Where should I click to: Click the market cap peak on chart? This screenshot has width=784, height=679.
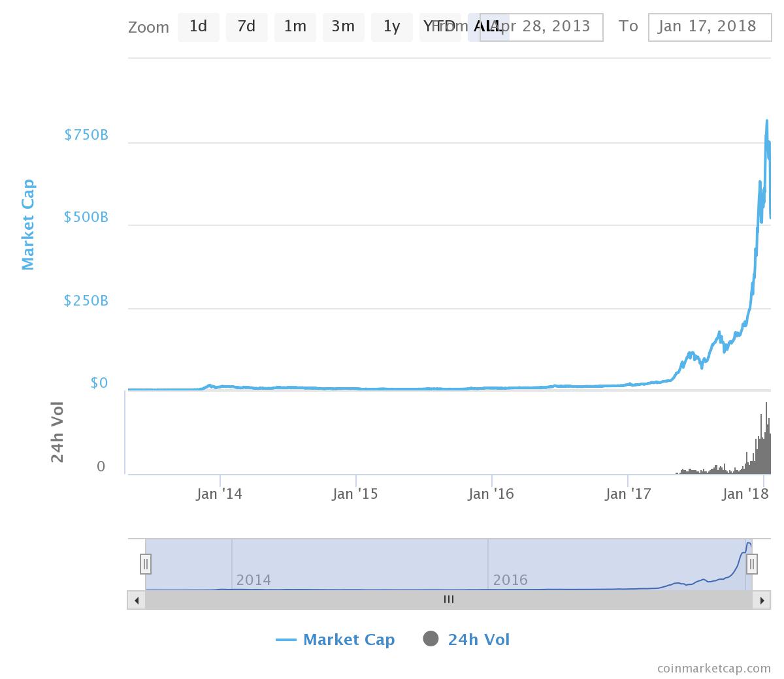click(766, 120)
